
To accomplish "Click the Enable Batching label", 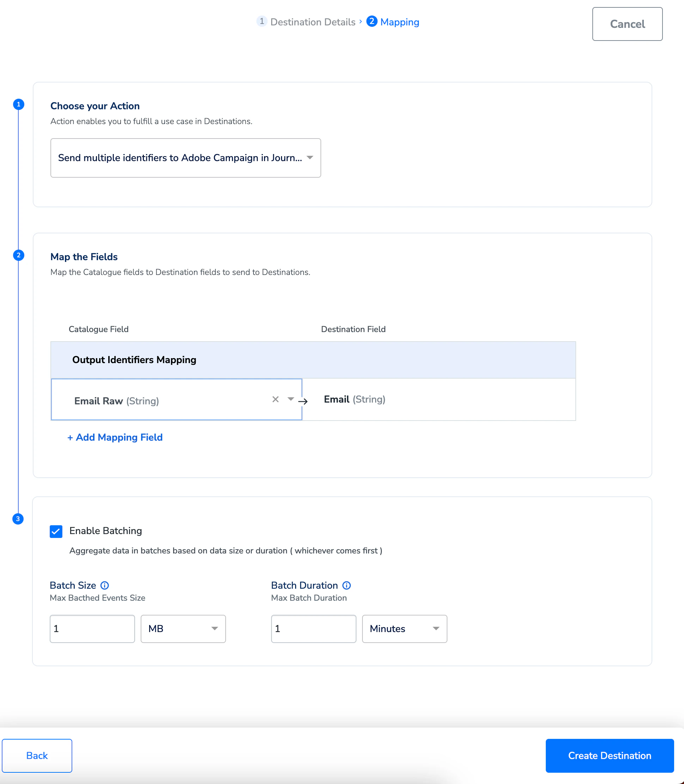I will [106, 531].
